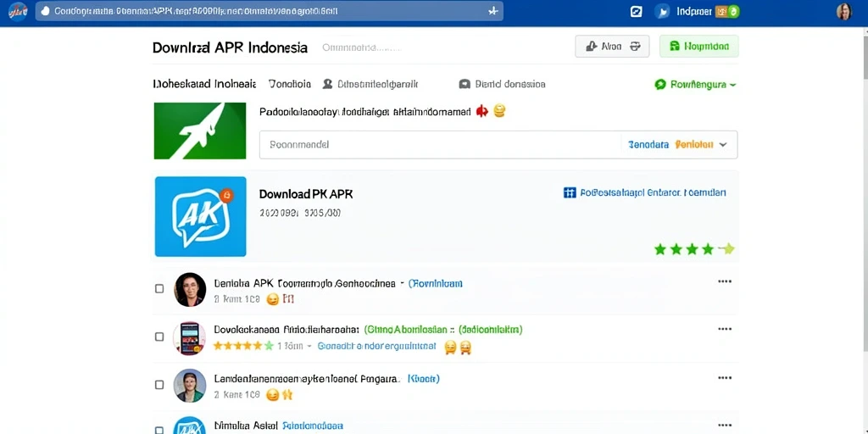Open the dark-haired avatar in the Deniaha APK row
This screenshot has height=434, width=868.
190,290
